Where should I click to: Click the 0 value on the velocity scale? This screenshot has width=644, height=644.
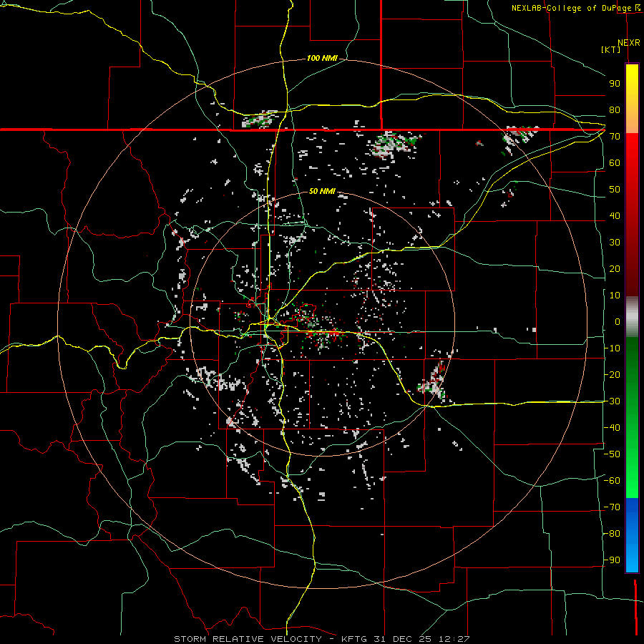[618, 322]
